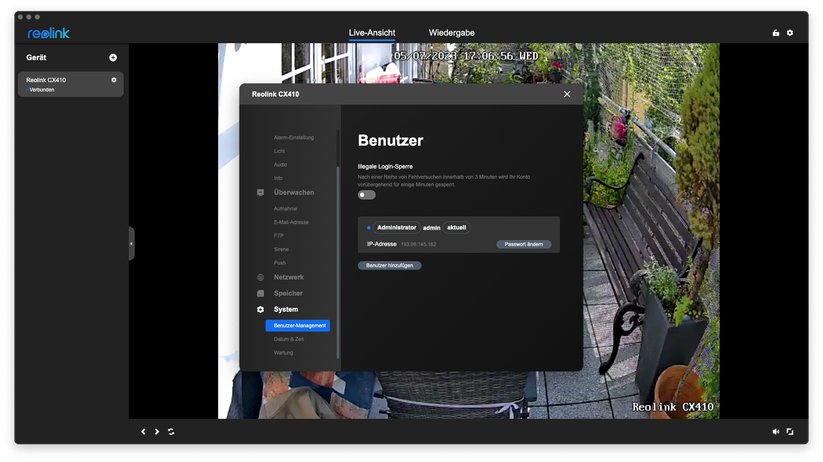823x462 pixels.
Task: Open app settings gear in top bar
Action: click(x=790, y=33)
